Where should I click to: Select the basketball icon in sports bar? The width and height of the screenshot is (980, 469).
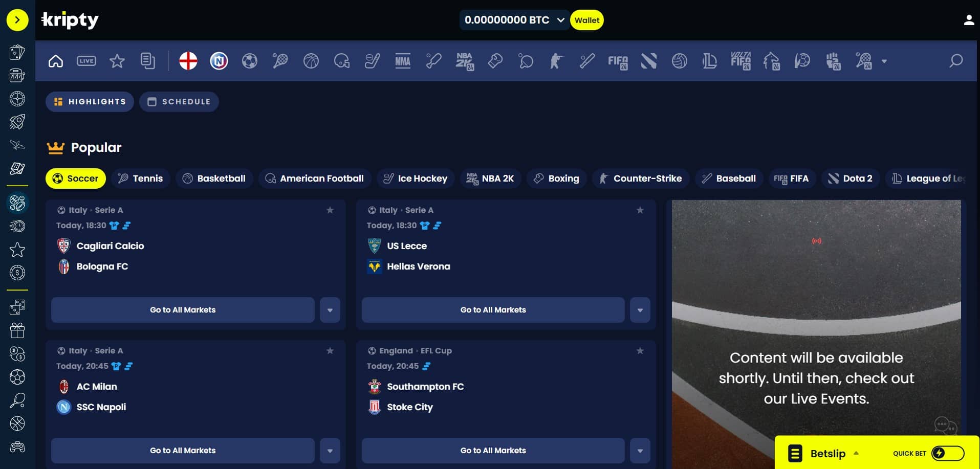click(x=311, y=61)
